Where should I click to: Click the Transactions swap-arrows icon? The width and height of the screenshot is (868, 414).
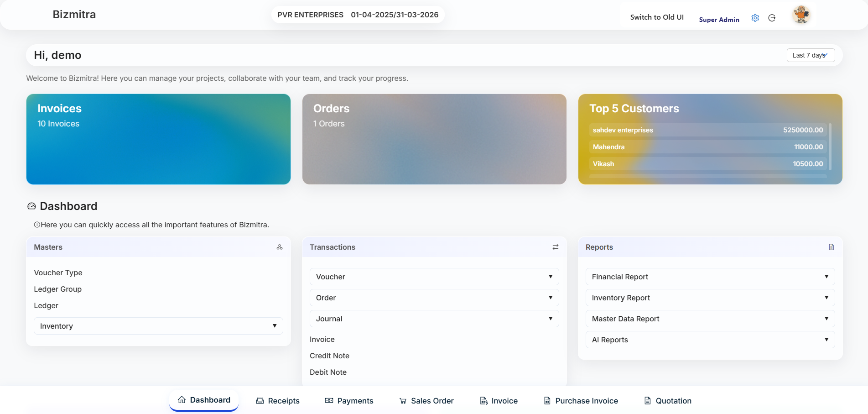(555, 247)
